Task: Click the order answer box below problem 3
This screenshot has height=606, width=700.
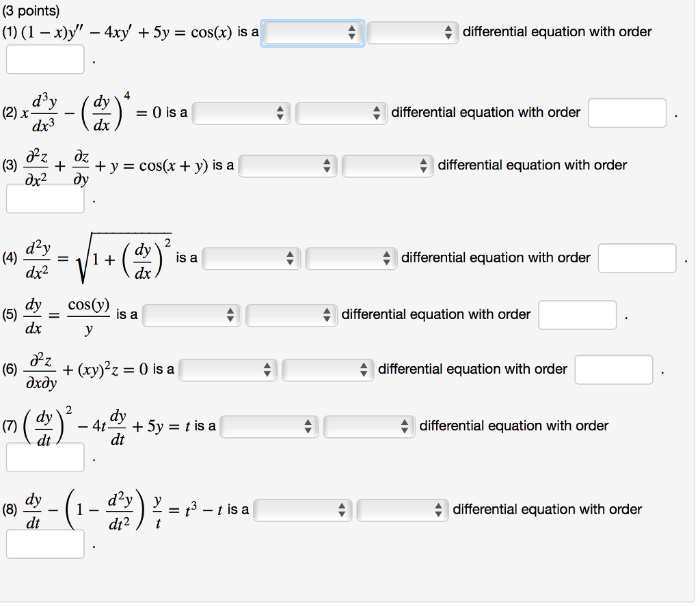Action: (44, 198)
